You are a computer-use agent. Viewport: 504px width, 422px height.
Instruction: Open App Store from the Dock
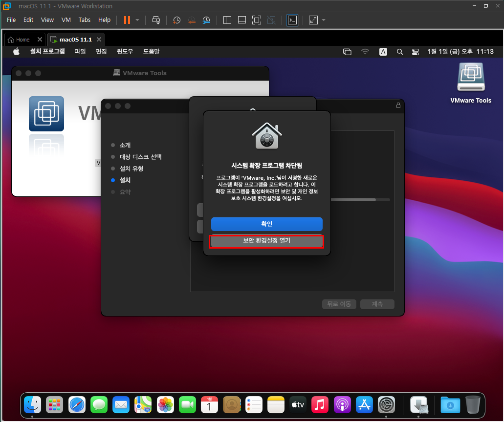364,404
